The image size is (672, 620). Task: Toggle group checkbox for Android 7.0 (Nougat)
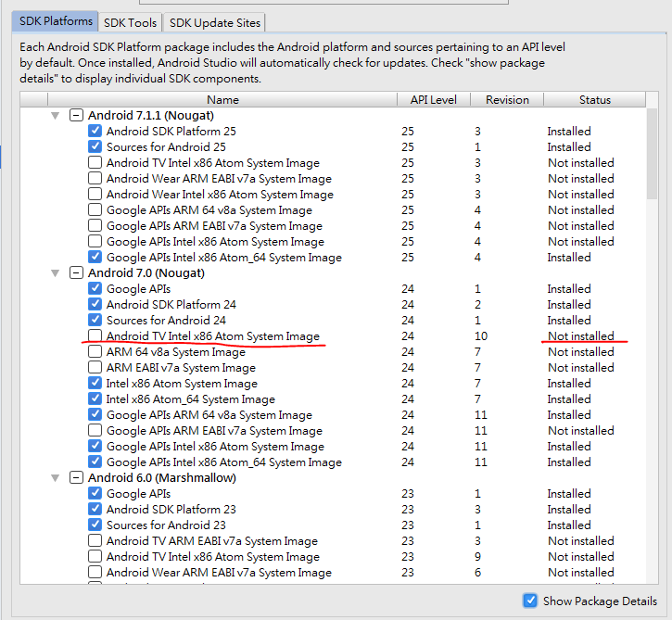(x=76, y=273)
